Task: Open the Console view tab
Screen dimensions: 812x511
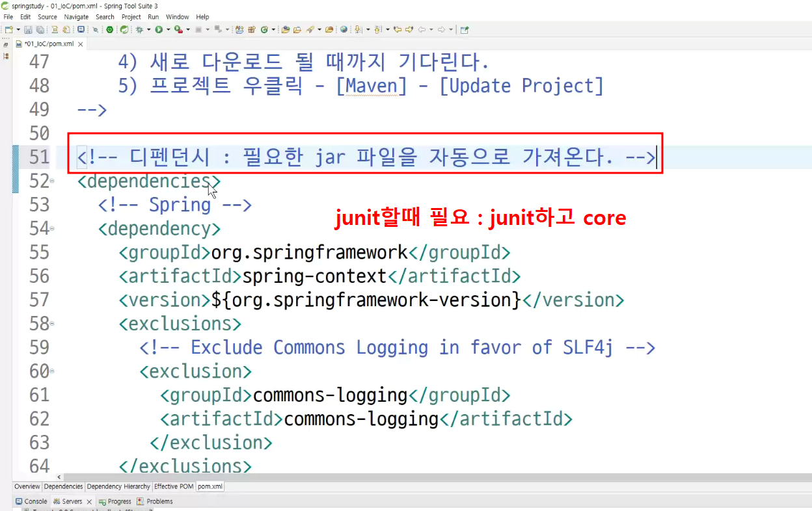Action: point(31,501)
